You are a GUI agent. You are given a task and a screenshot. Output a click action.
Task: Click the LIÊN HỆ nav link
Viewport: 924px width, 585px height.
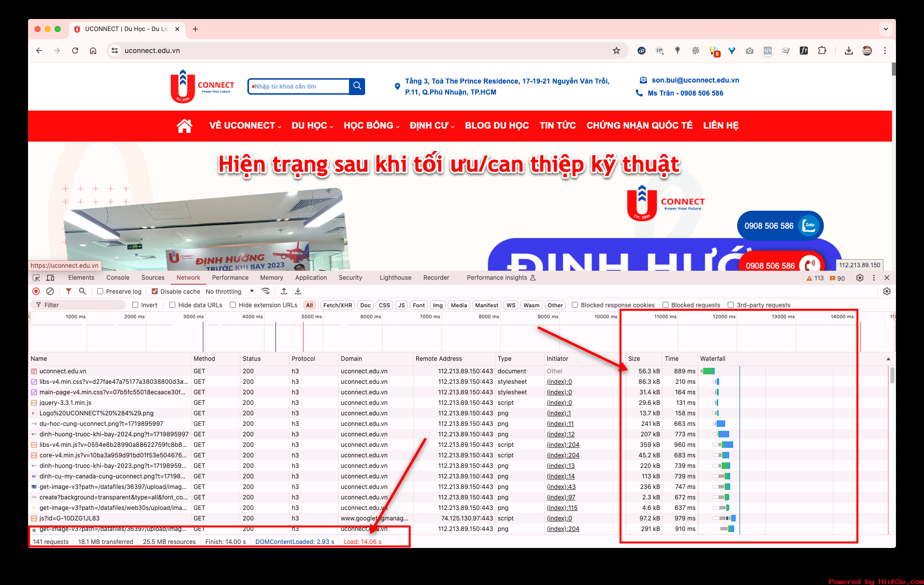pyautogui.click(x=721, y=126)
